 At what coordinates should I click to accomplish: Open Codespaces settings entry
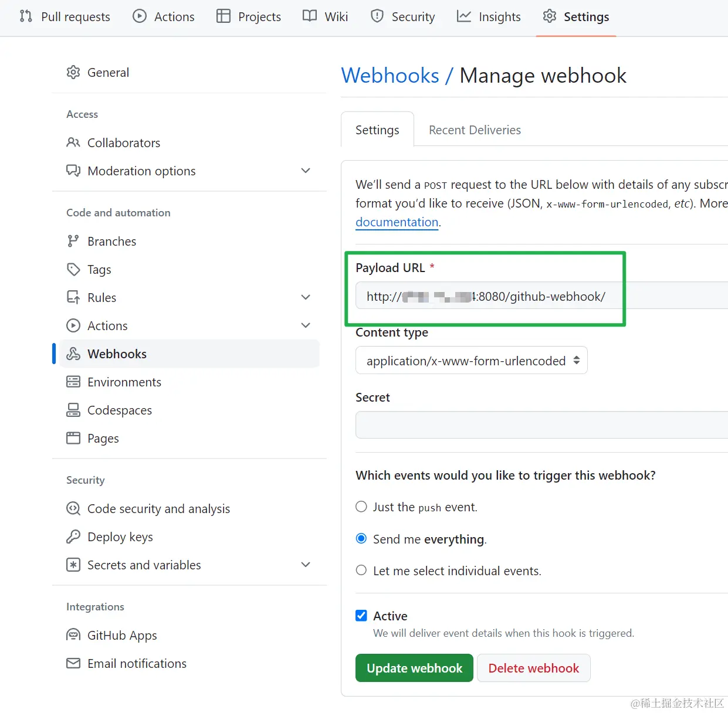click(120, 410)
